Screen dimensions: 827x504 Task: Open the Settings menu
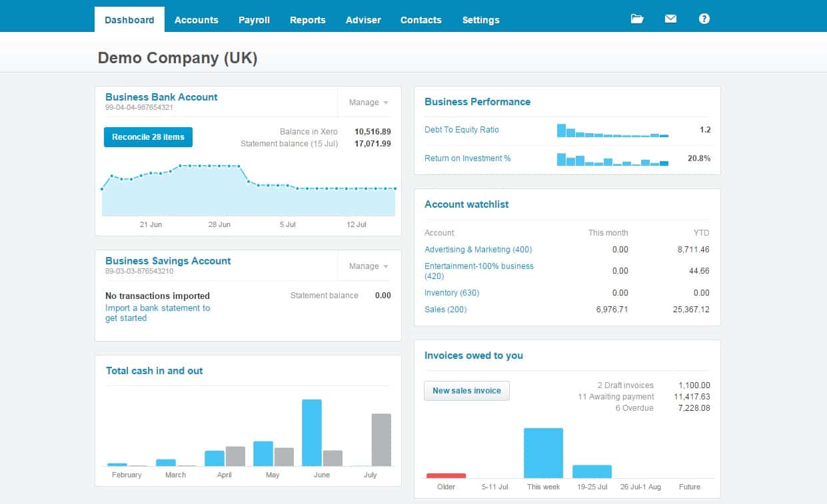click(480, 20)
